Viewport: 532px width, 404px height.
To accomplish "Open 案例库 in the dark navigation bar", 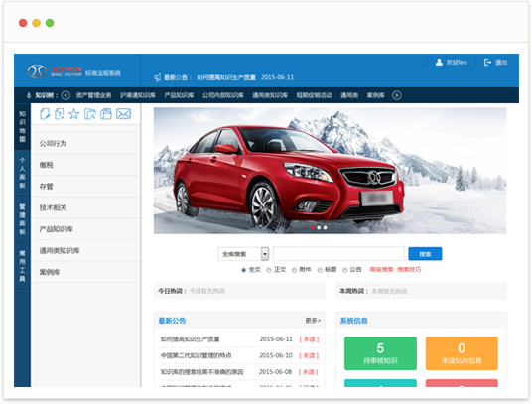I will click(375, 95).
